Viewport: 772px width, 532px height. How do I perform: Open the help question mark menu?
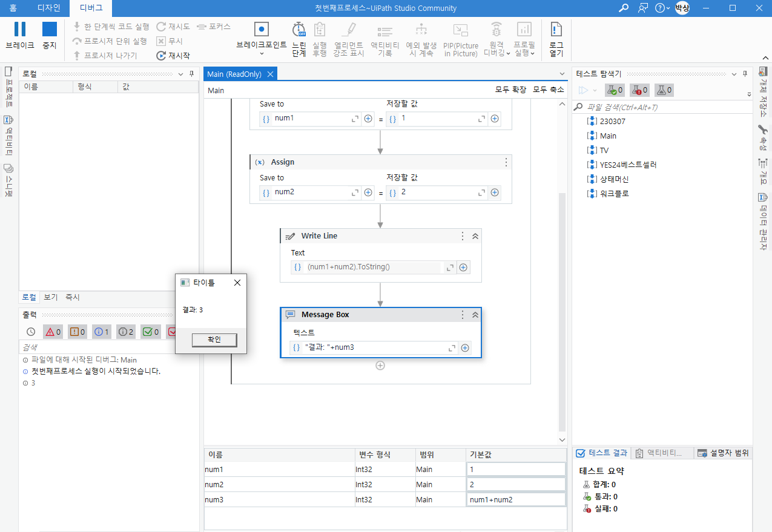[662, 8]
